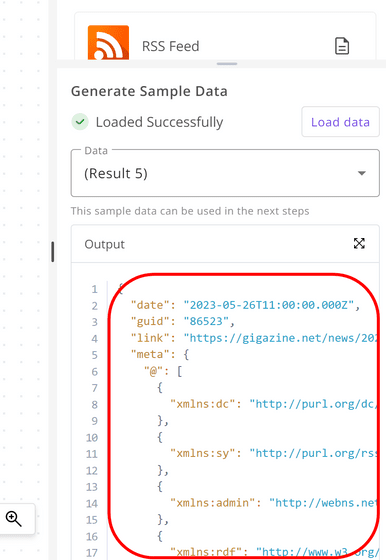Click the vertical sidebar divider handle
Image resolution: width=386 pixels, height=560 pixels.
pos(53,252)
